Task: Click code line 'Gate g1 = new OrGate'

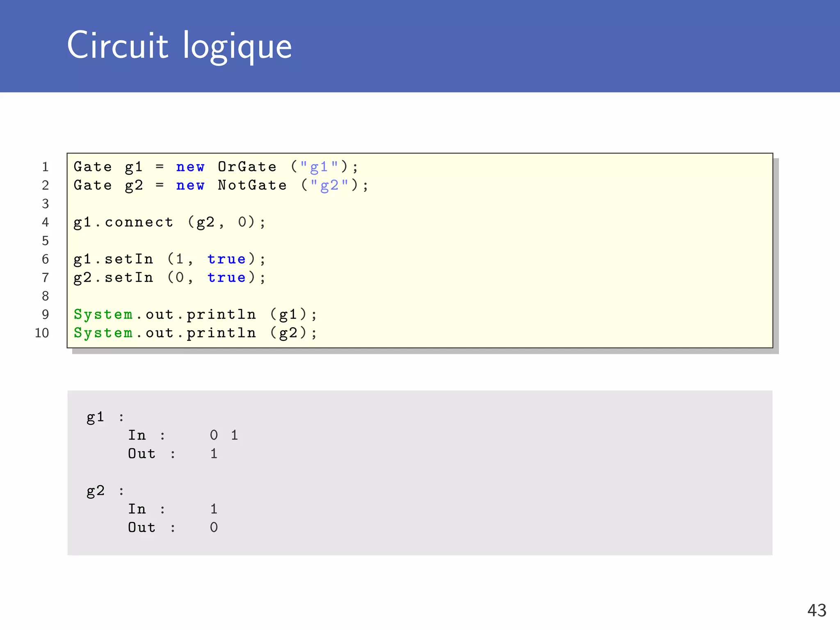Action: [216, 167]
